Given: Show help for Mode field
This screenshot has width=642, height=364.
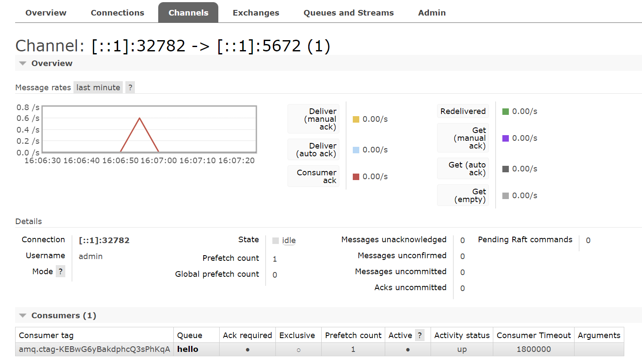Looking at the screenshot, I should coord(61,271).
